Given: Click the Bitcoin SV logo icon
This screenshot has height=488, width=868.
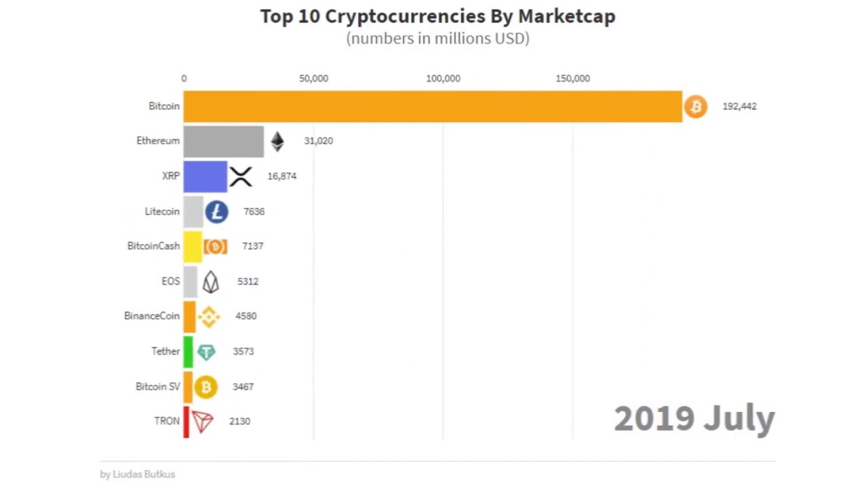Looking at the screenshot, I should [205, 387].
